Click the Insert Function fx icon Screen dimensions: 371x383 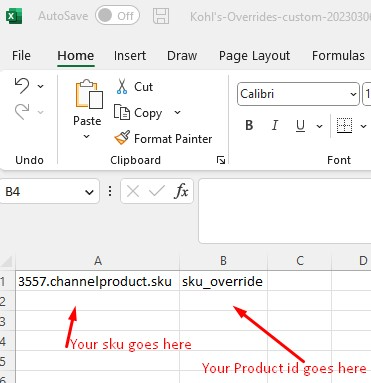[181, 191]
